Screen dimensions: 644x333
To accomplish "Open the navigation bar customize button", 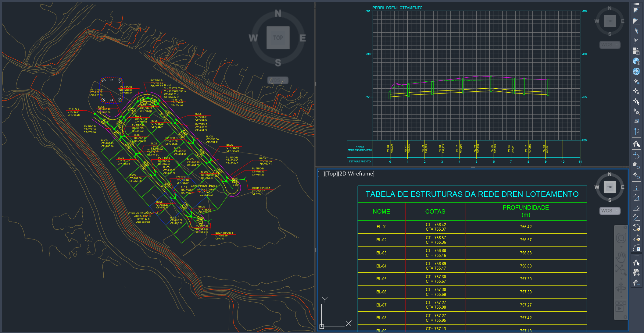I will pyautogui.click(x=625, y=317).
